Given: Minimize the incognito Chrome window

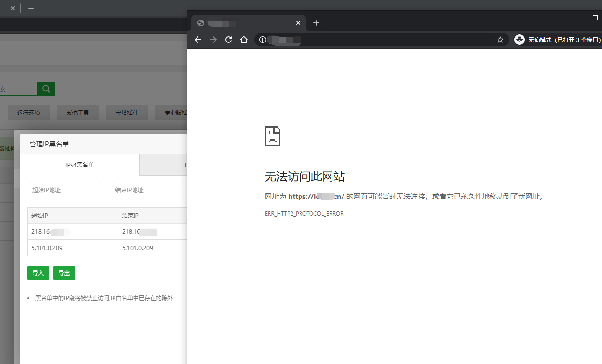Looking at the screenshot, I should (x=573, y=18).
